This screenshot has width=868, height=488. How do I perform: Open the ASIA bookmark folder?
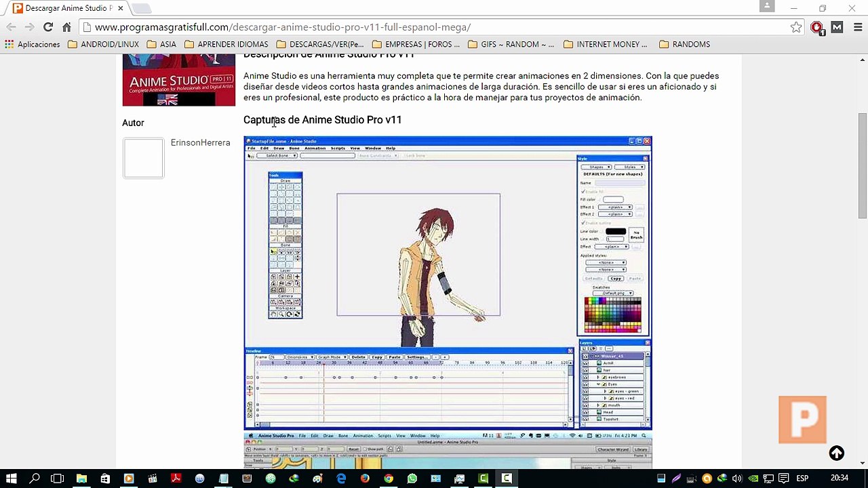click(161, 44)
